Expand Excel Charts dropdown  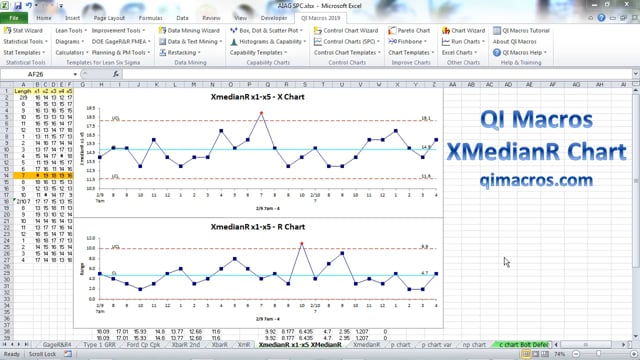459,53
